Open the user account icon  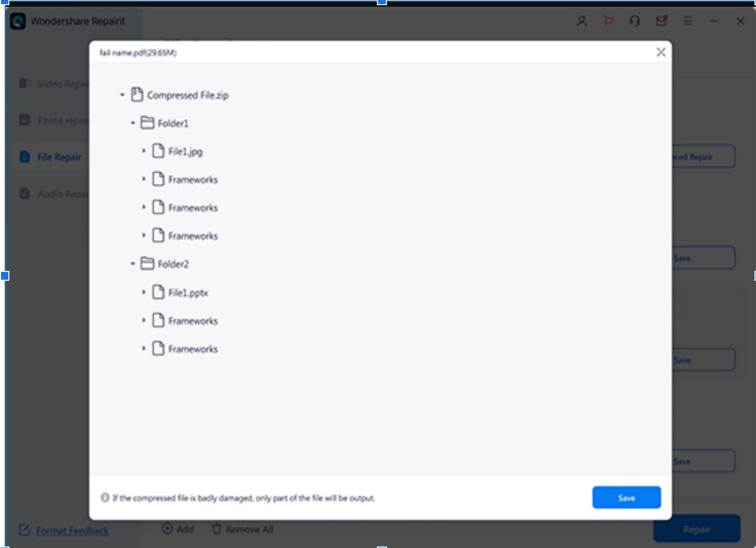(582, 21)
